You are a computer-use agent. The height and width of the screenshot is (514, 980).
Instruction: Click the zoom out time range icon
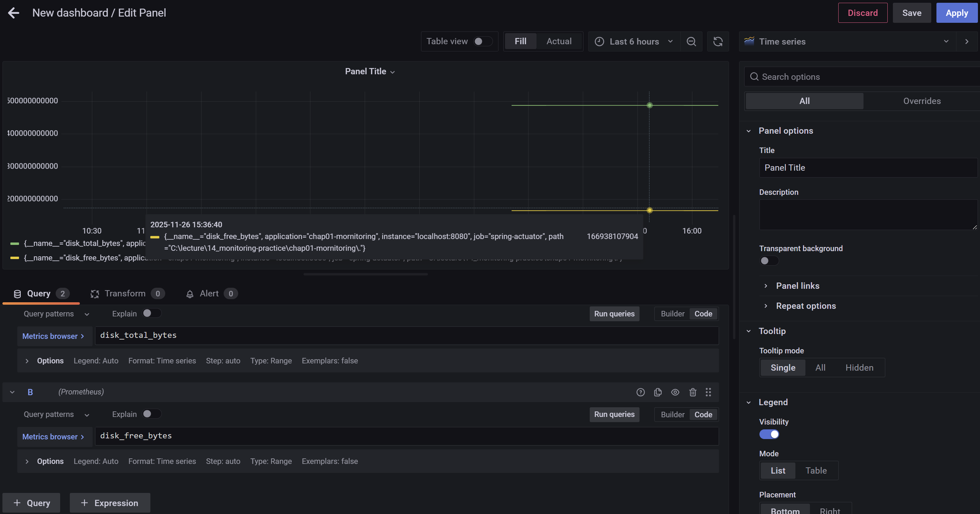691,41
